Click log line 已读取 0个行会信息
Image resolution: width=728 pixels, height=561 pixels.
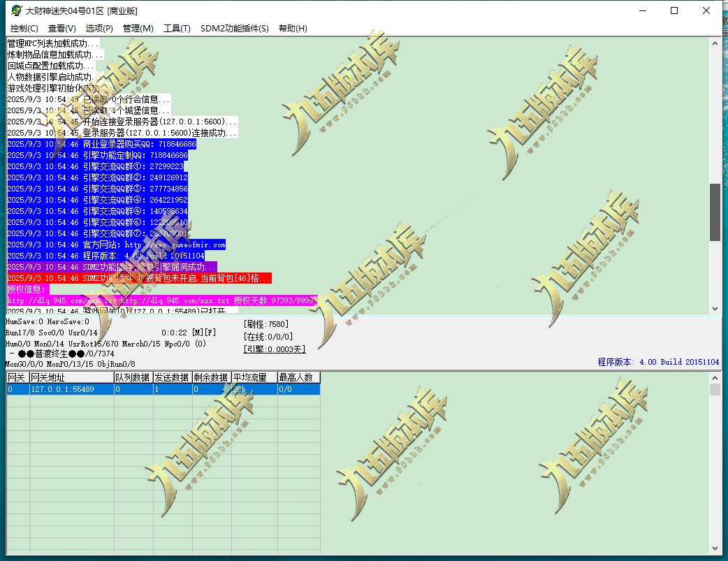tap(89, 99)
